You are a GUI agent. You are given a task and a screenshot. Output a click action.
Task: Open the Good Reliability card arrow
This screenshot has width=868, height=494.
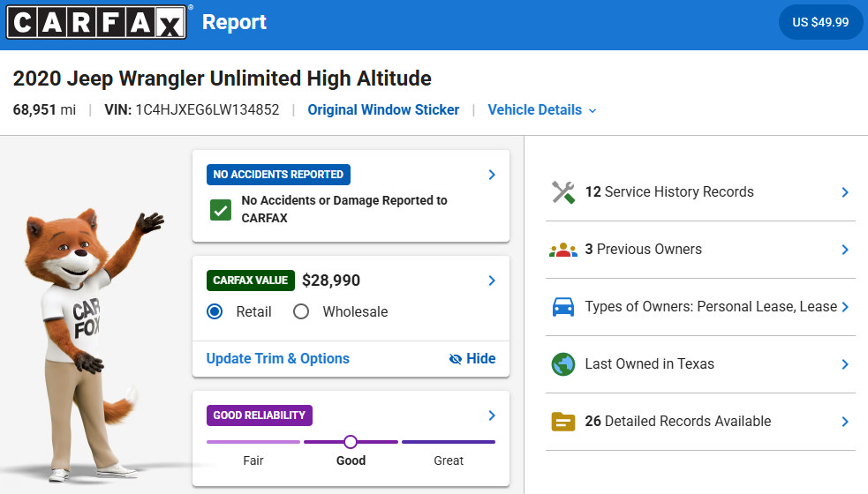coord(492,415)
